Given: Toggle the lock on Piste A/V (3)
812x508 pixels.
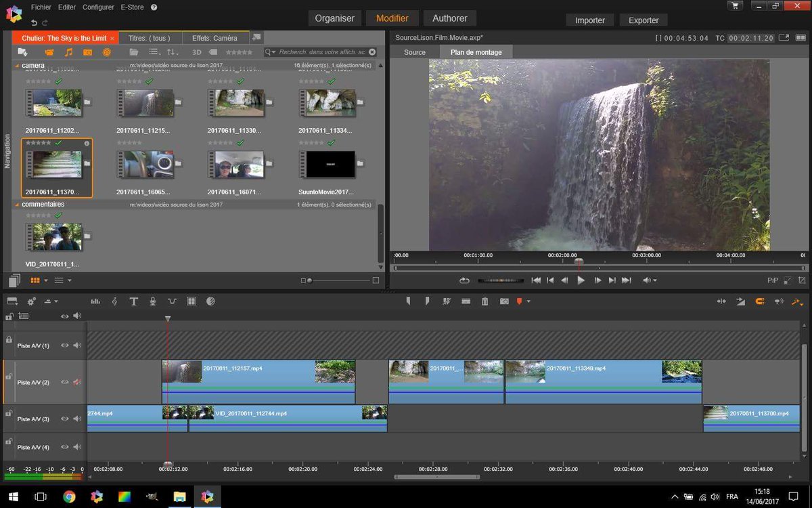Looking at the screenshot, I should click(9, 413).
